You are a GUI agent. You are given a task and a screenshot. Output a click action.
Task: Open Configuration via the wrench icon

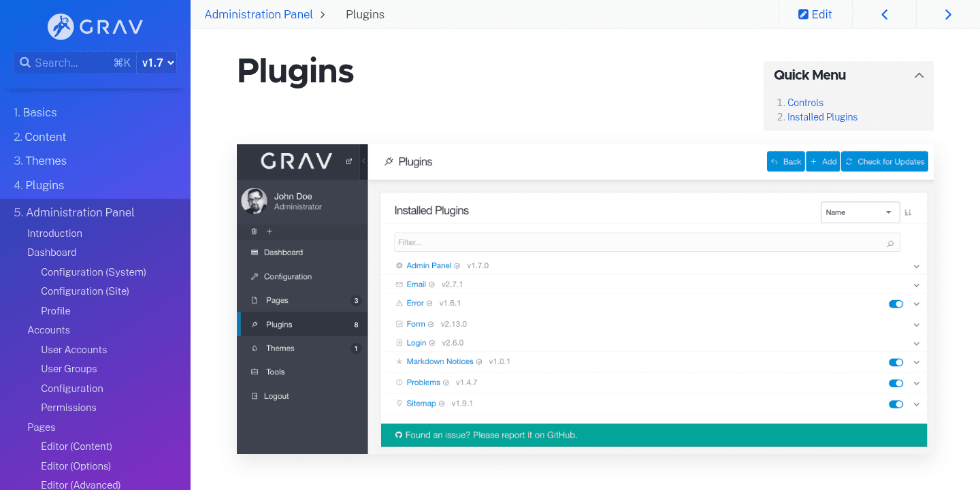pyautogui.click(x=254, y=276)
